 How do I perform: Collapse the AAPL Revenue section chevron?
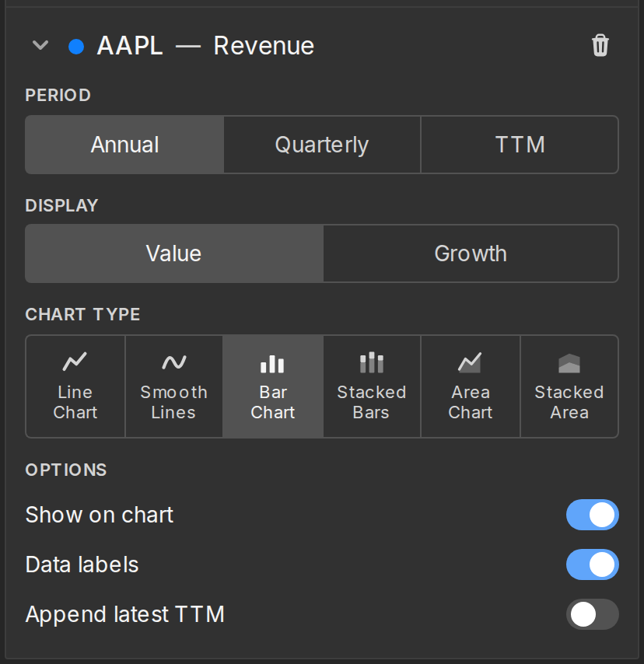[x=40, y=45]
